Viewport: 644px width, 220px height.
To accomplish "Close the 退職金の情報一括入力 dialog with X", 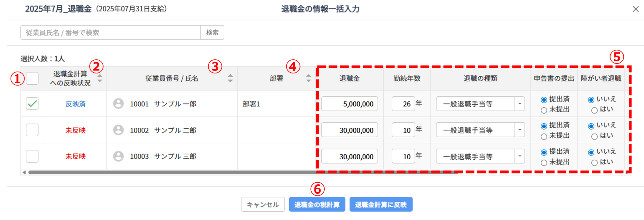I will coord(635,9).
